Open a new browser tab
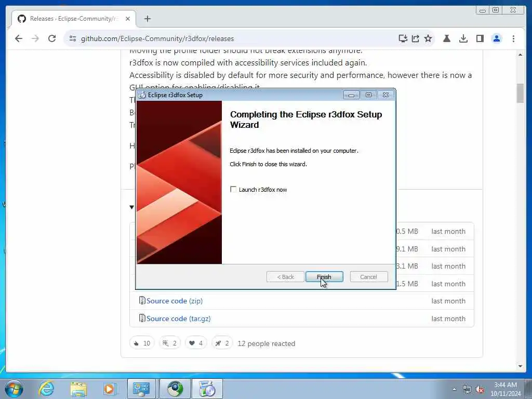This screenshot has width=532, height=399. (x=147, y=19)
